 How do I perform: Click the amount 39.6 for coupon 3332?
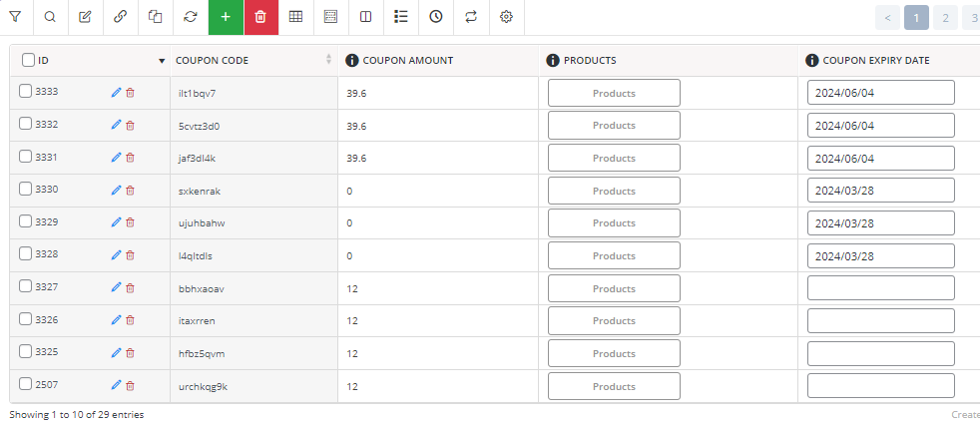click(x=356, y=126)
